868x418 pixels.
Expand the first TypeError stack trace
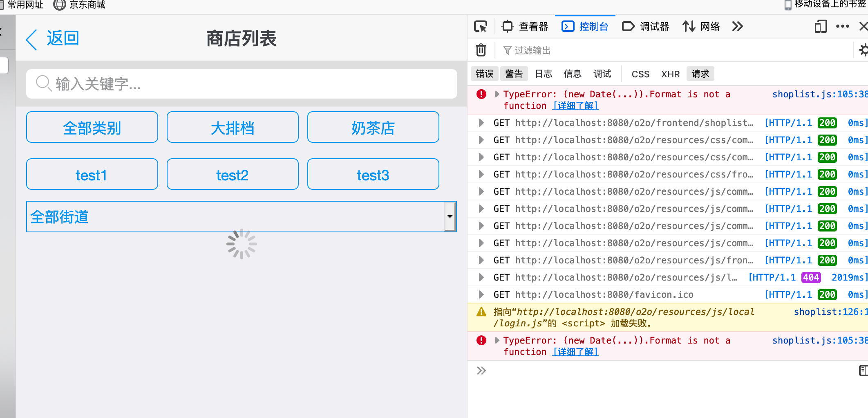point(497,94)
